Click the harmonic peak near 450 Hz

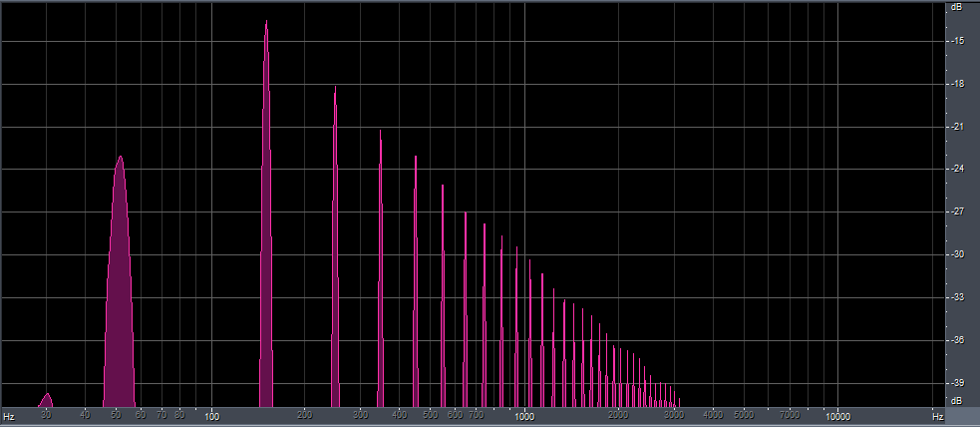pyautogui.click(x=415, y=281)
